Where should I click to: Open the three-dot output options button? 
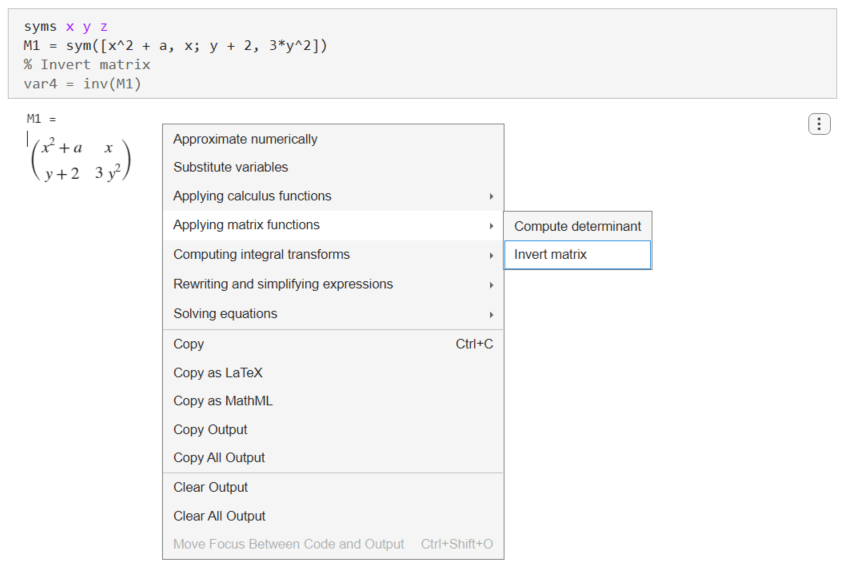point(819,124)
